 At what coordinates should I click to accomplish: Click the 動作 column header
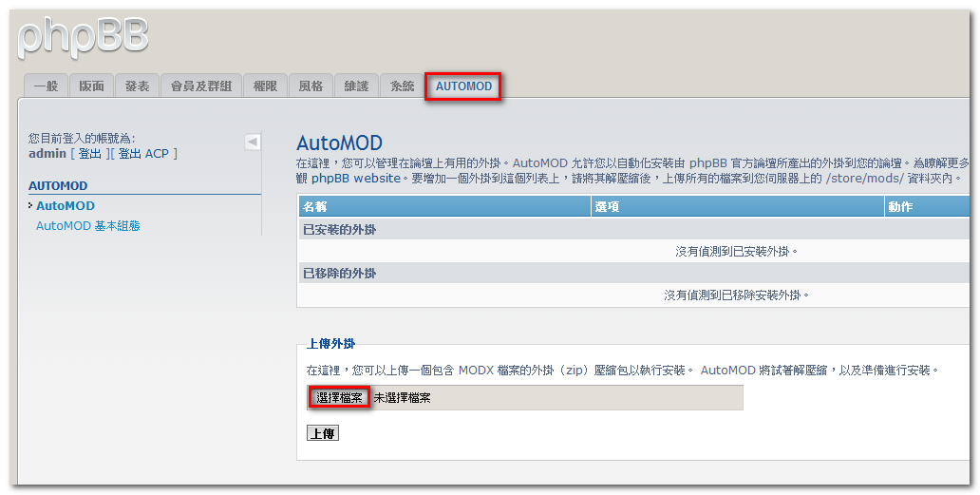(928, 206)
